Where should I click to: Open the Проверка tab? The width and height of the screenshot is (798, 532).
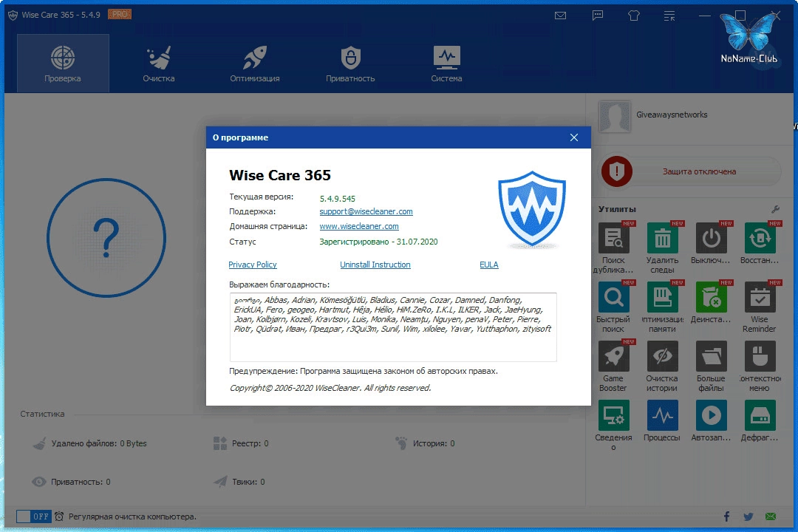[63, 63]
